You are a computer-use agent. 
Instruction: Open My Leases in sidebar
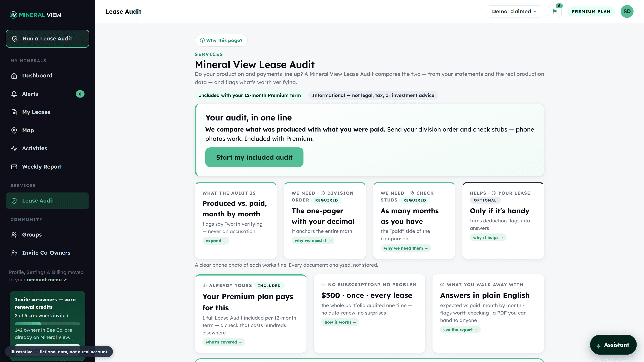47,112
